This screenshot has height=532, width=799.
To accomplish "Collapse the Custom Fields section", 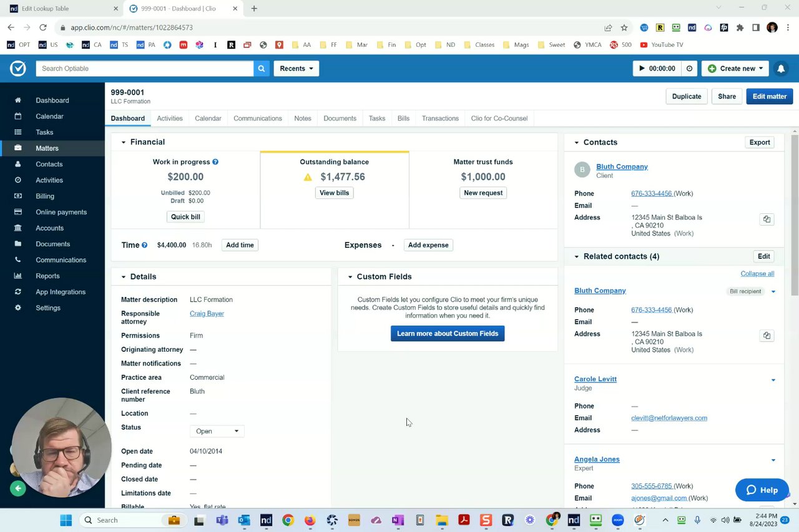I will tap(350, 277).
